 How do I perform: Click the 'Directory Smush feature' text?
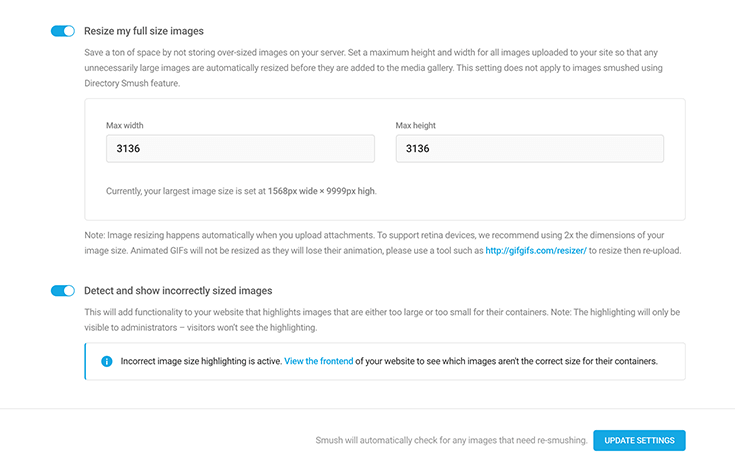click(x=132, y=83)
